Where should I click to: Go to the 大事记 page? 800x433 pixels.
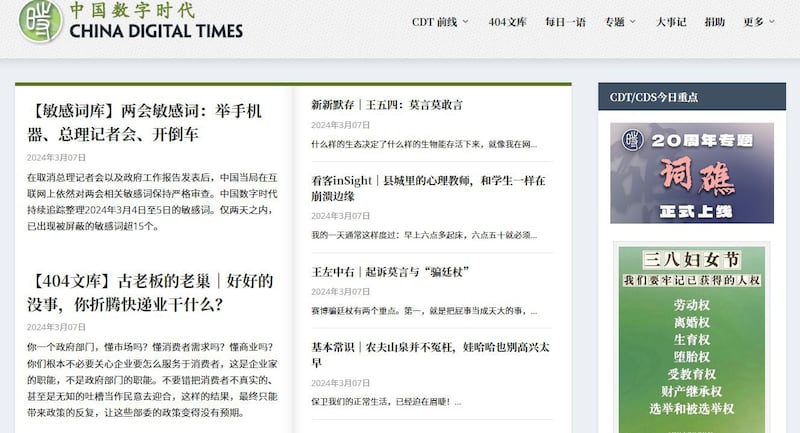click(671, 21)
